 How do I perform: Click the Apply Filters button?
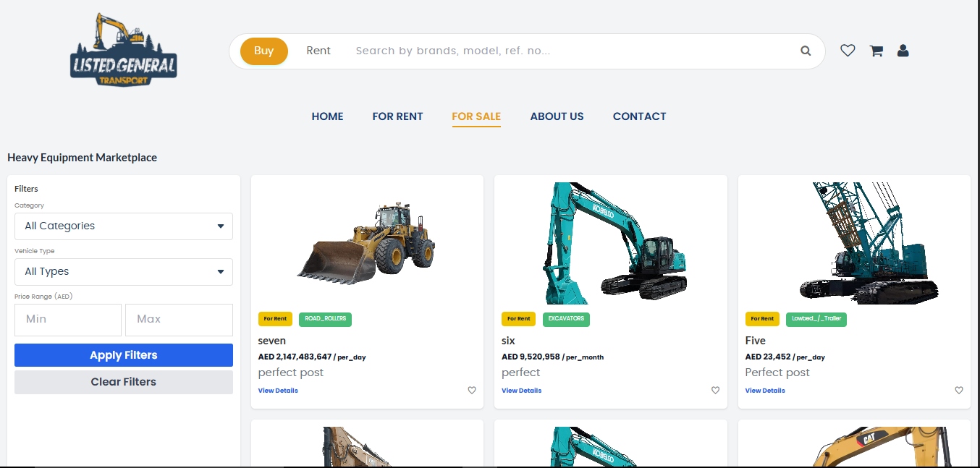coord(124,355)
